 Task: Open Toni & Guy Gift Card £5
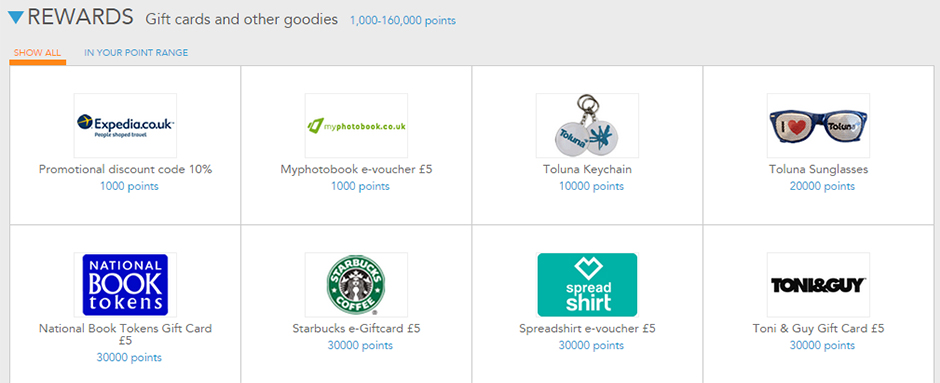[x=818, y=328]
